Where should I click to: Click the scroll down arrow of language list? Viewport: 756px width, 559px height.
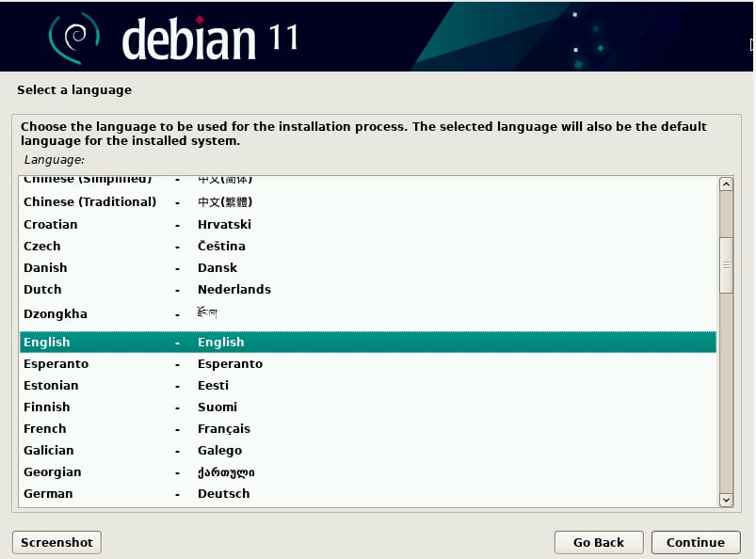pos(726,501)
